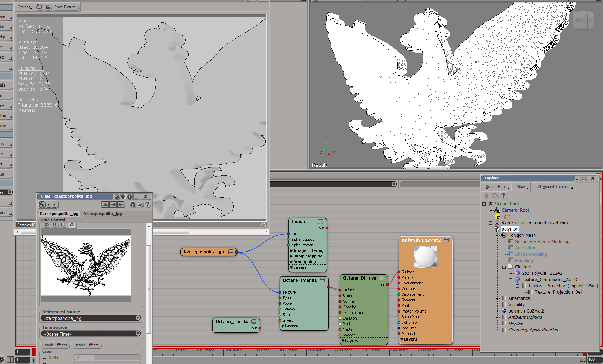Select polymsh-GoZMat2 in Explorer tree
Image resolution: width=603 pixels, height=364 pixels.
[x=526, y=311]
